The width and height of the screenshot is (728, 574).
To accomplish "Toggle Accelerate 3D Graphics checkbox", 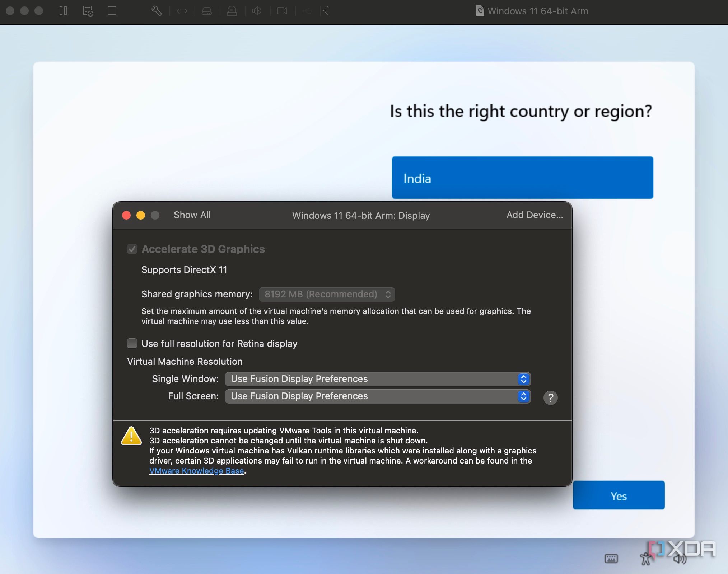I will [x=132, y=249].
